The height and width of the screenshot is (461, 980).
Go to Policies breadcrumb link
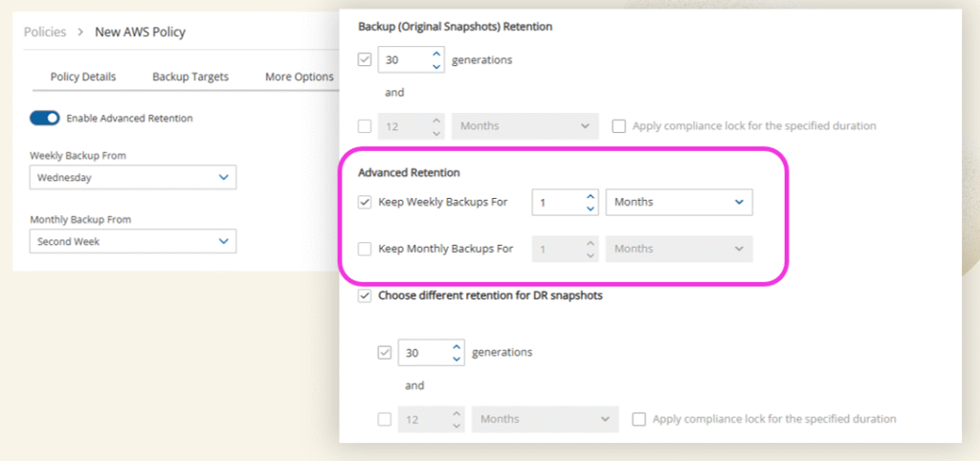coord(45,32)
